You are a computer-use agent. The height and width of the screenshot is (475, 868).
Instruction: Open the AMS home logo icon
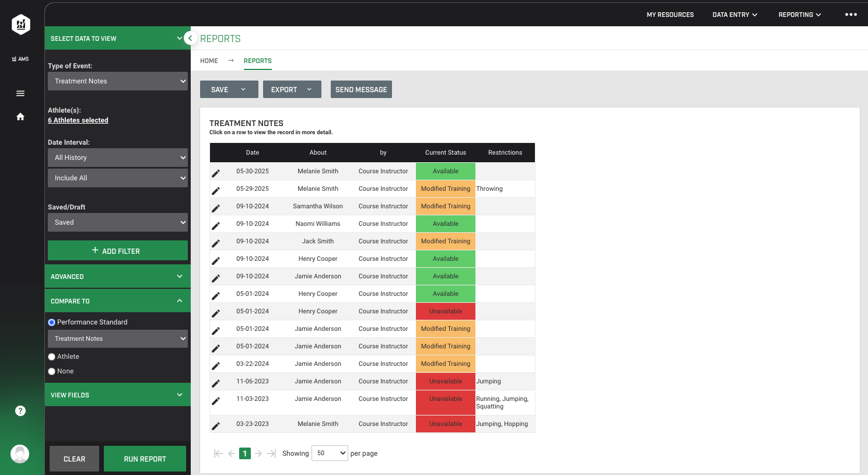[20, 25]
